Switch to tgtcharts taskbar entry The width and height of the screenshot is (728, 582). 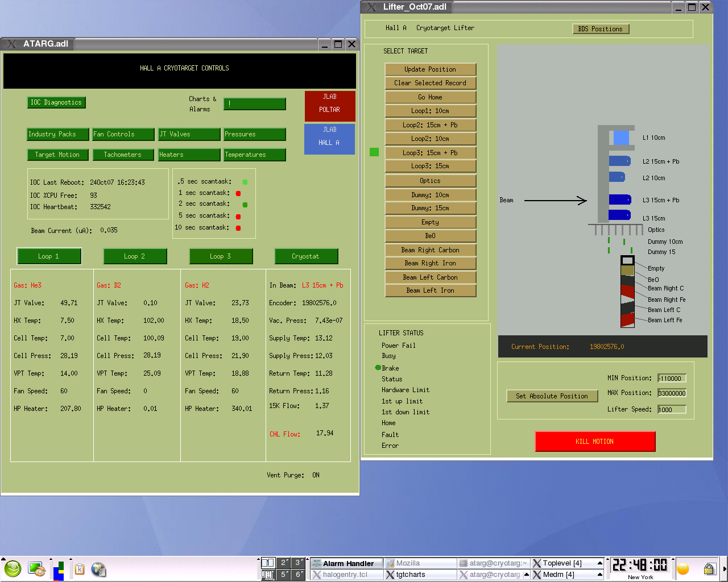[420, 575]
